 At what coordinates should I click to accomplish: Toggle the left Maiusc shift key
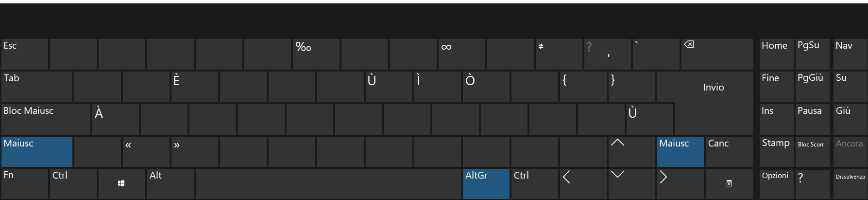click(x=37, y=152)
